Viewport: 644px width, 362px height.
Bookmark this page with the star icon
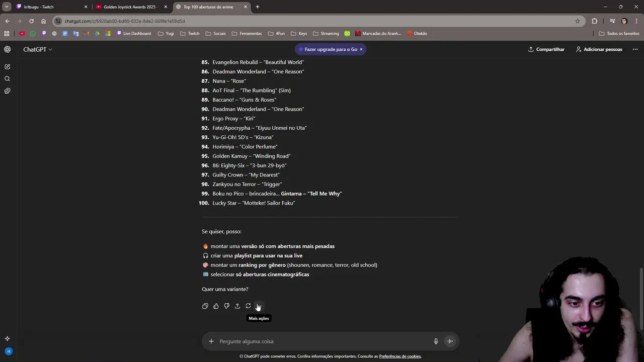578,21
